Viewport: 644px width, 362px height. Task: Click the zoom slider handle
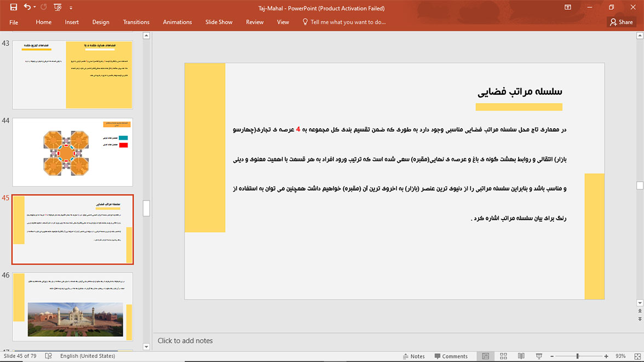coord(577,356)
